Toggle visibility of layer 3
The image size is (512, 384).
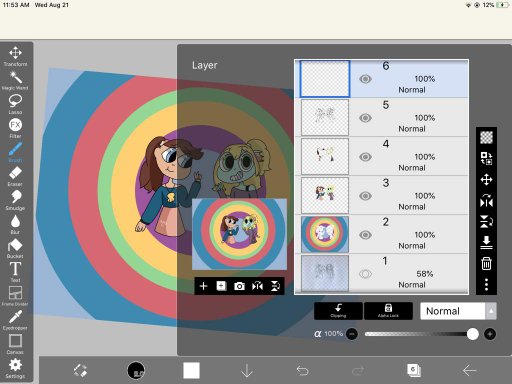(365, 196)
